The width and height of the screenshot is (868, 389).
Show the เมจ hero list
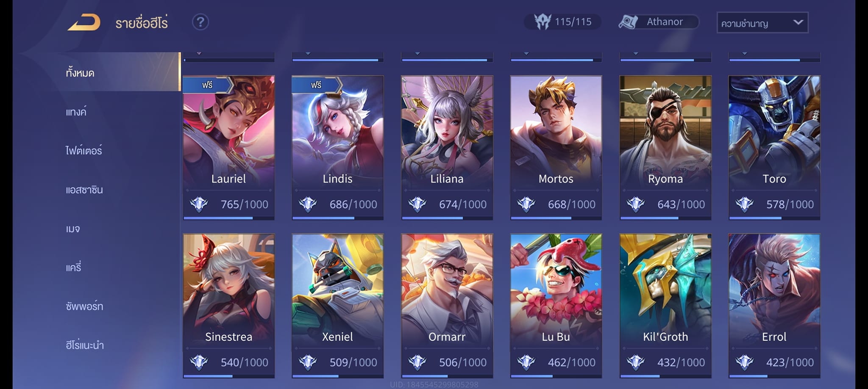(x=73, y=229)
